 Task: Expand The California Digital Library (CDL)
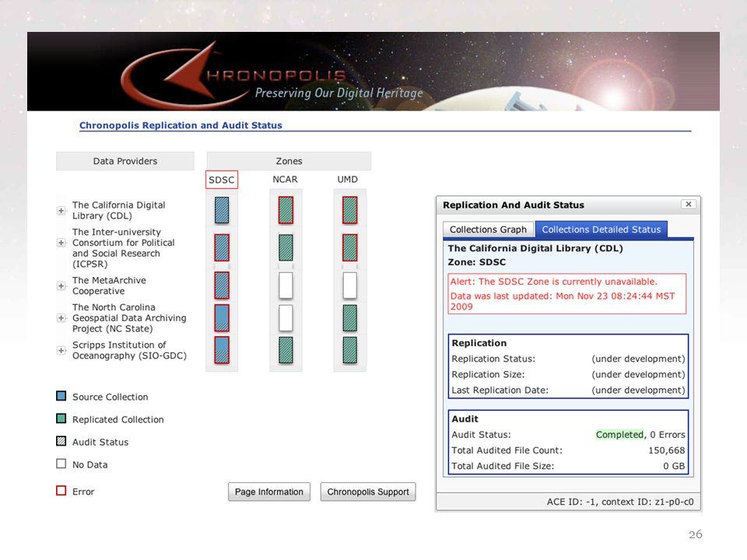point(61,211)
